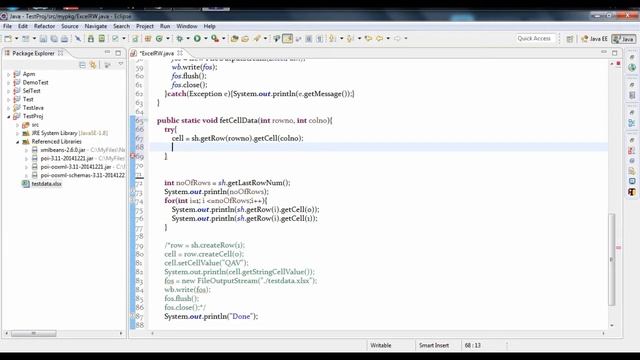
Task: Expand the src folder node
Action: pyautogui.click(x=18, y=125)
